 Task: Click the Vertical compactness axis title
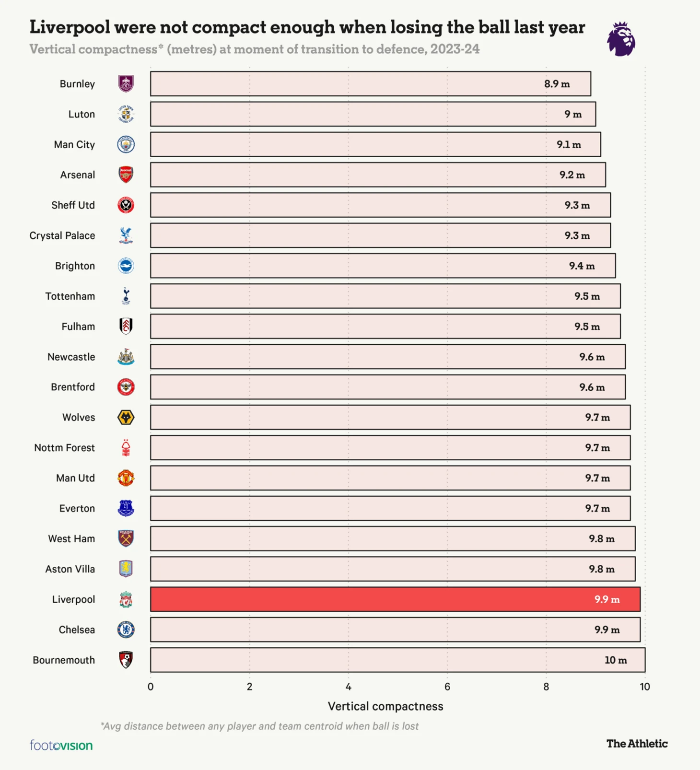385,706
